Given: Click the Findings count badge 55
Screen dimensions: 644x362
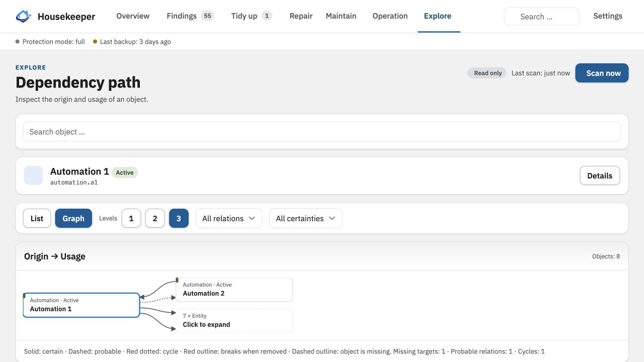Looking at the screenshot, I should click(x=207, y=16).
